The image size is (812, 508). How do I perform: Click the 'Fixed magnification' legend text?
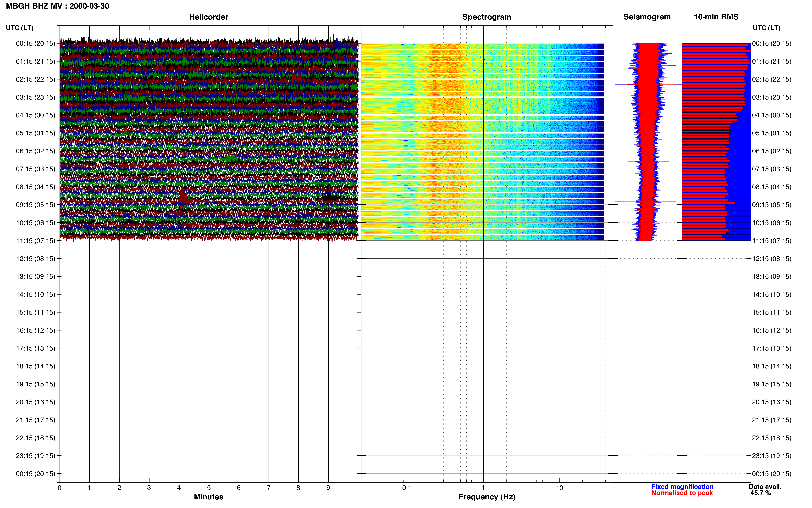coord(682,486)
